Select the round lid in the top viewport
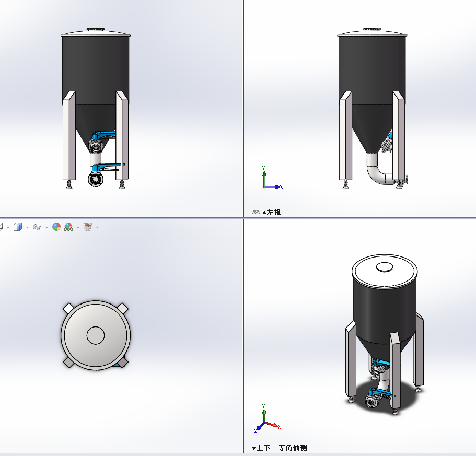The width and height of the screenshot is (476, 456). pos(96,335)
